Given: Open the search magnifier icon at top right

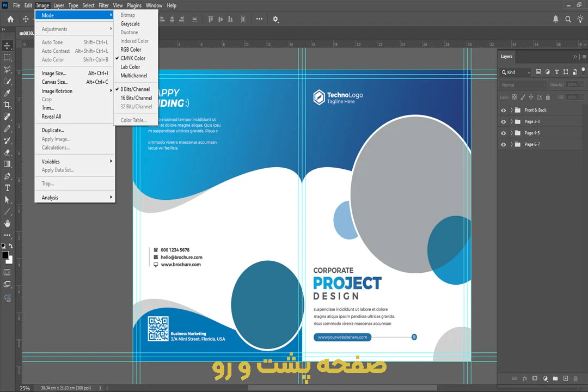Looking at the screenshot, I should (568, 19).
